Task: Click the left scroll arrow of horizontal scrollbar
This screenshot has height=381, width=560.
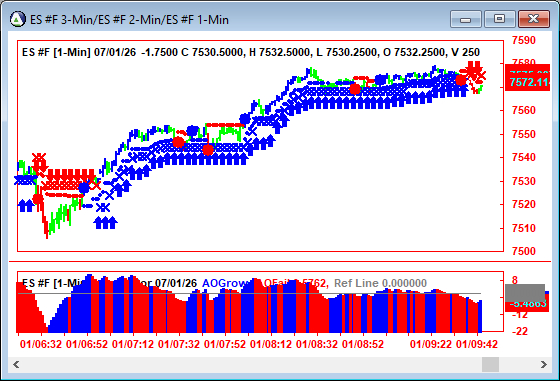Action: point(16,364)
